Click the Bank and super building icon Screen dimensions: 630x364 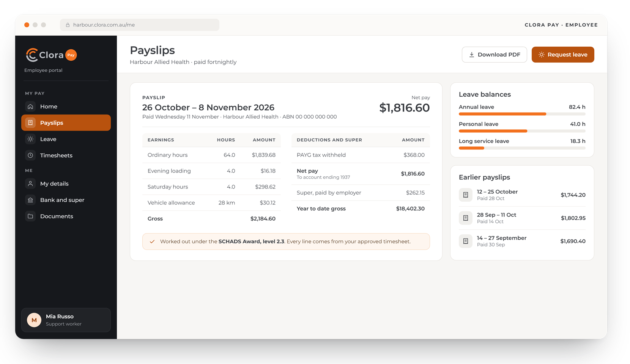click(x=30, y=200)
